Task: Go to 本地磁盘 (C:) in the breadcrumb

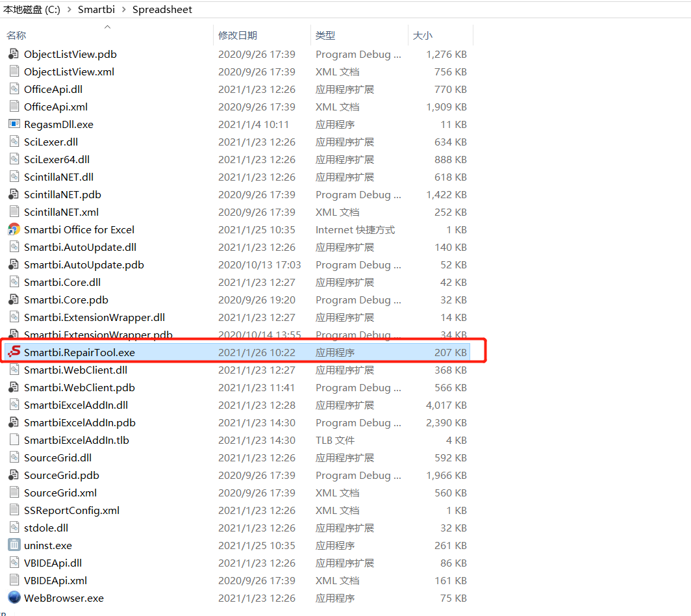Action: (x=32, y=10)
